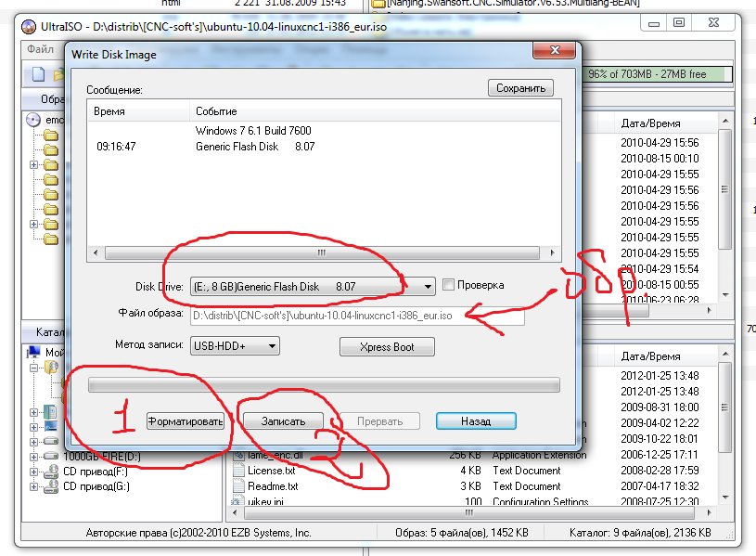Image resolution: width=756 pixels, height=556 pixels.
Task: Click the write progress bar
Action: [x=324, y=385]
